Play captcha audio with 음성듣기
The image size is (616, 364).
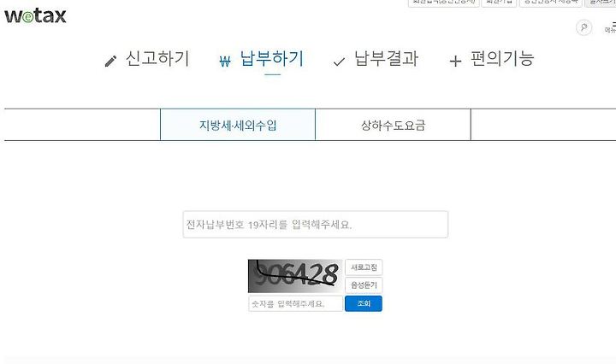(364, 285)
